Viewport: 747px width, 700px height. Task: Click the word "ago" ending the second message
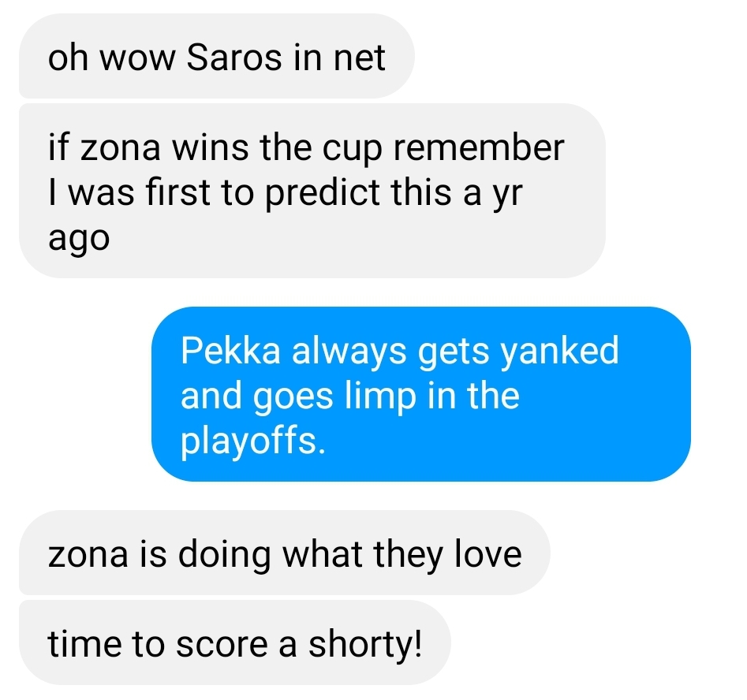(79, 240)
